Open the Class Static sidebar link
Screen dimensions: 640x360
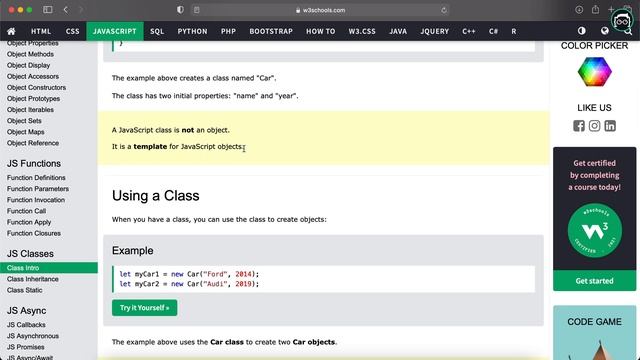[24, 290]
